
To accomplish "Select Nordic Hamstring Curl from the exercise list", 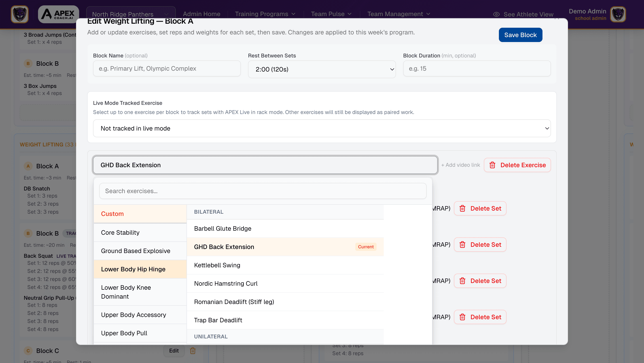I will [x=225, y=283].
